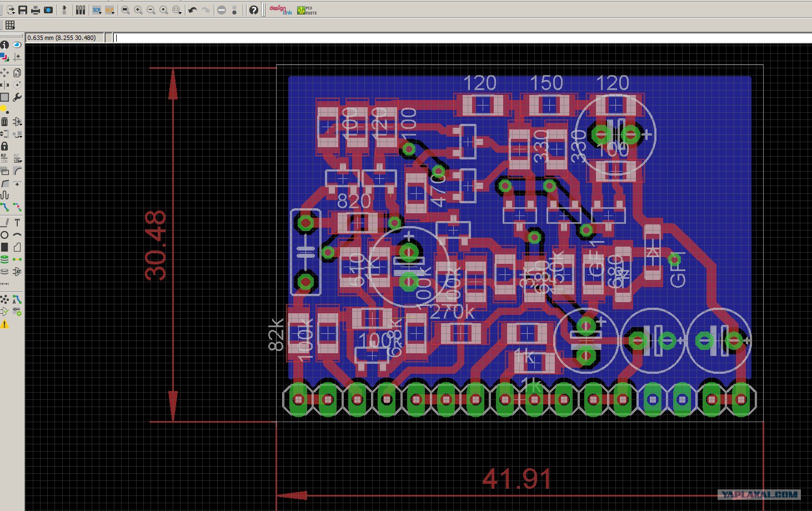
Task: Select the Hole tool
Action: (x=4, y=272)
